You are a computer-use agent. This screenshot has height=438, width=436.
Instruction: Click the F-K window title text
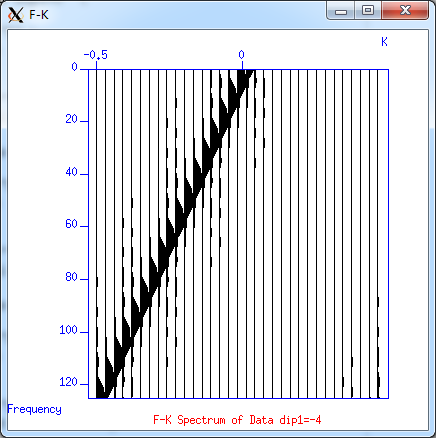(x=39, y=15)
